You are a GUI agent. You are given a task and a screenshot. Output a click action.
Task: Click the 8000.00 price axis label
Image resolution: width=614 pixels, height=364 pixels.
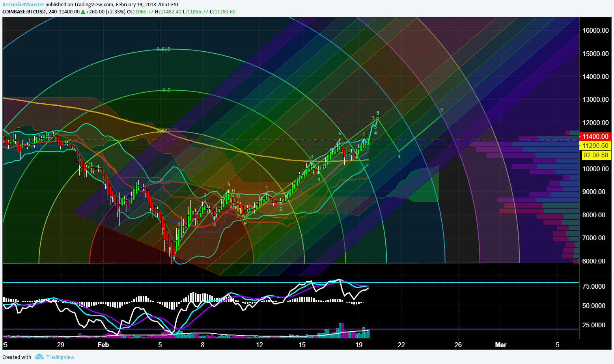click(594, 215)
